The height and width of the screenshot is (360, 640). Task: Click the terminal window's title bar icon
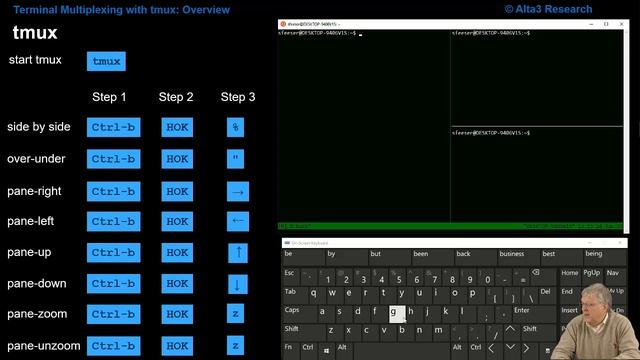(x=283, y=24)
